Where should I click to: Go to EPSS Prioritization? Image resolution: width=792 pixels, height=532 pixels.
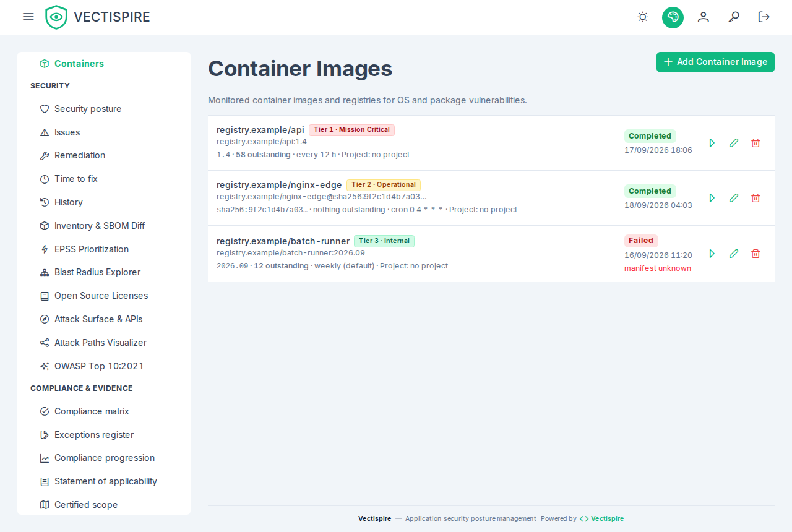point(104,249)
